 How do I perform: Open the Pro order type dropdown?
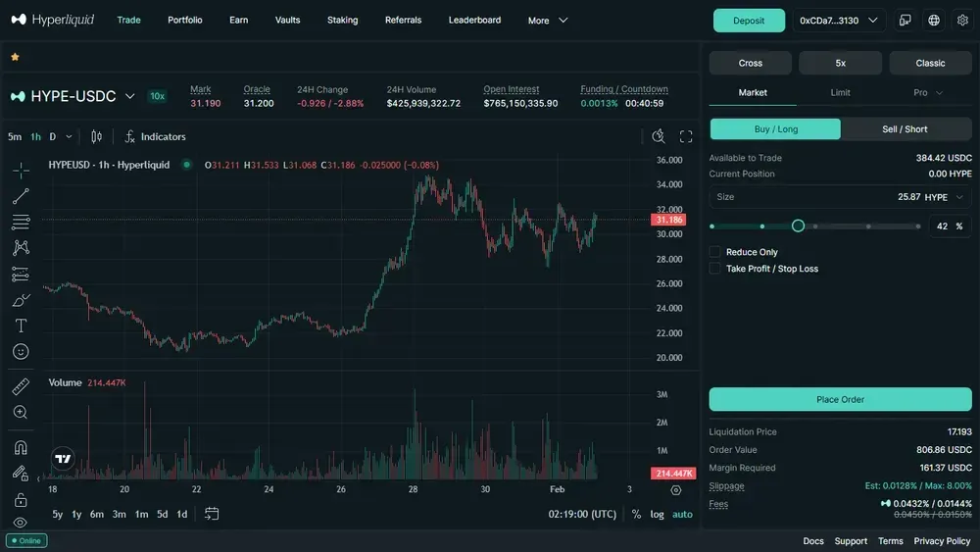[x=927, y=92]
